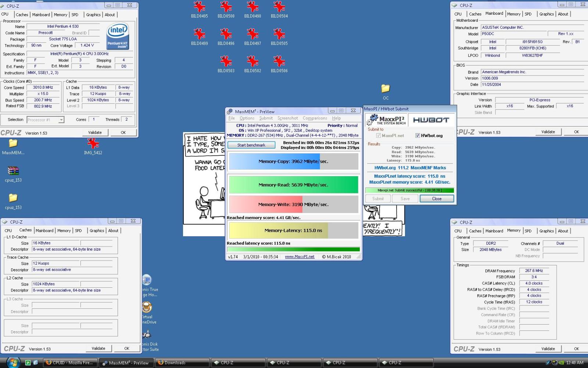Select the Memory tab in bottom-left CPU-Z
The image size is (588, 368).
click(64, 231)
